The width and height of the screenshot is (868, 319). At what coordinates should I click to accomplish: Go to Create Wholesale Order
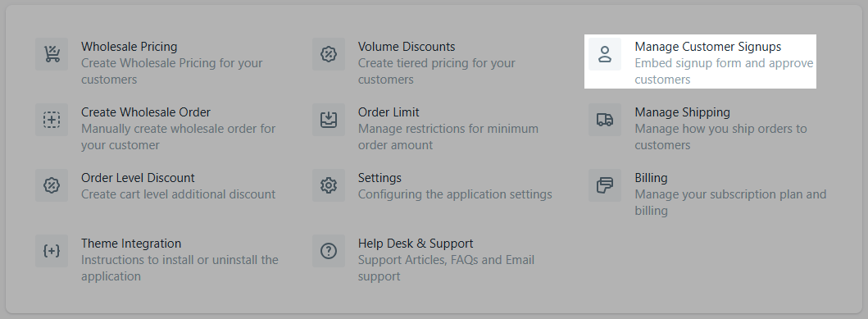(x=146, y=112)
